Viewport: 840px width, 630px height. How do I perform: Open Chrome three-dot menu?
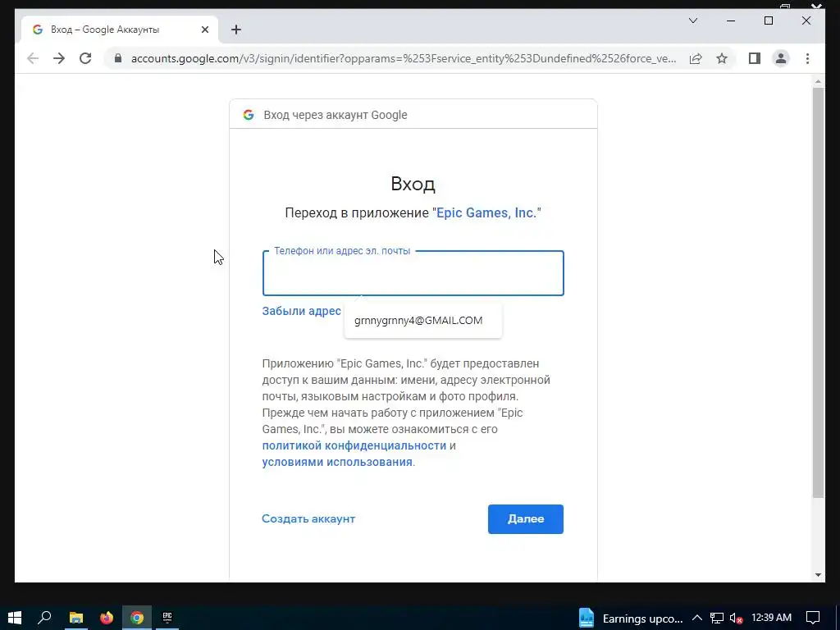pos(807,58)
